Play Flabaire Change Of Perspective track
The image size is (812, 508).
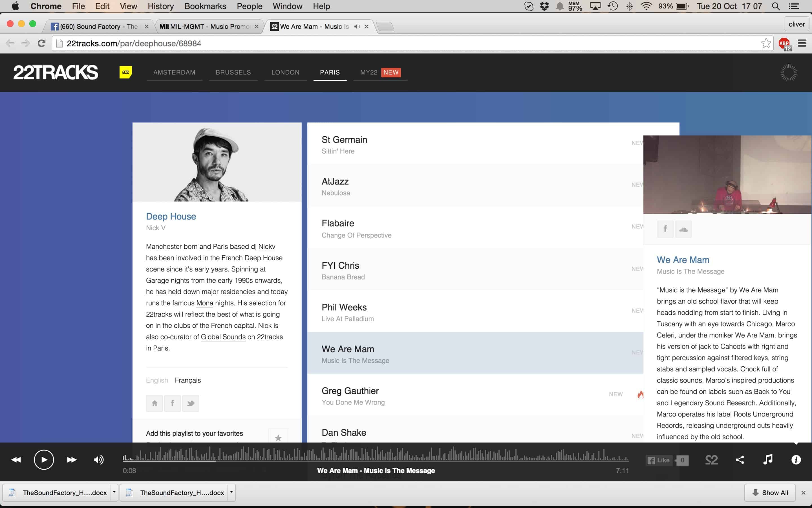click(475, 228)
